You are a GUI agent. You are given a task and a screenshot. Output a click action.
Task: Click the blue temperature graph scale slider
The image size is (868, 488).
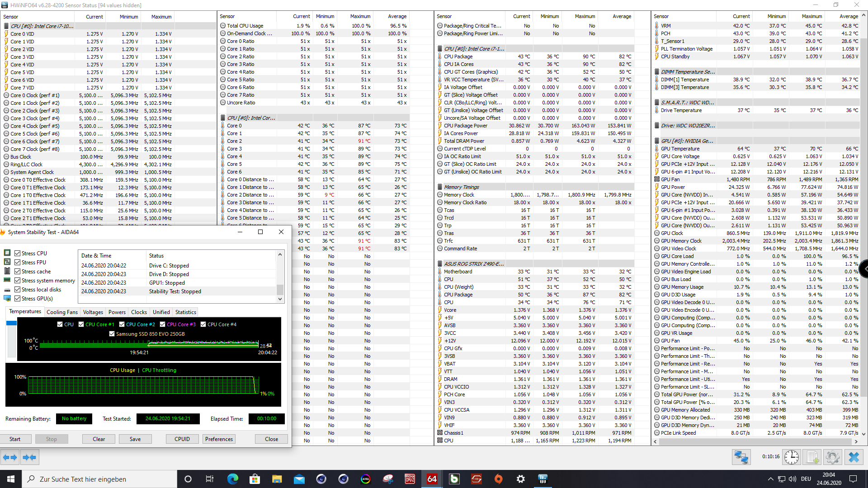[11, 323]
